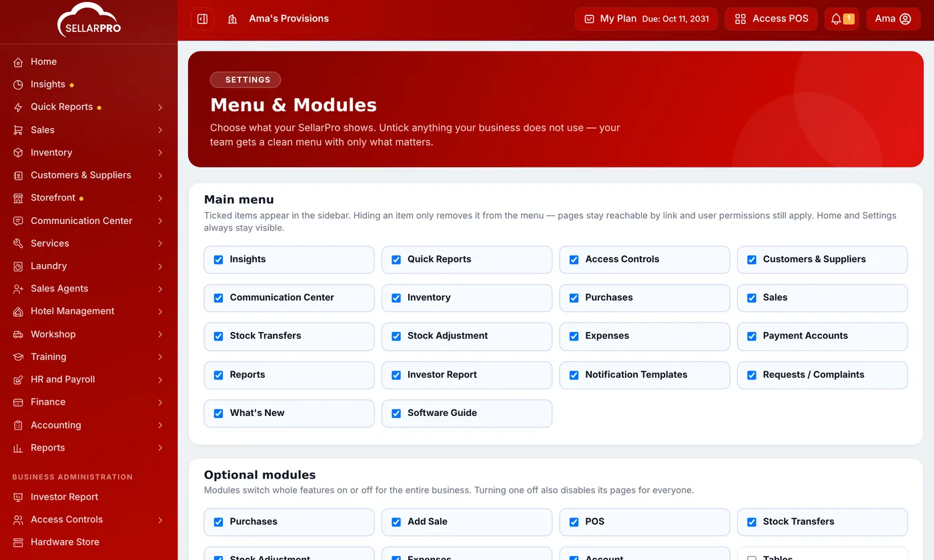
Task: Click the Workshop truck icon
Action: tap(18, 334)
